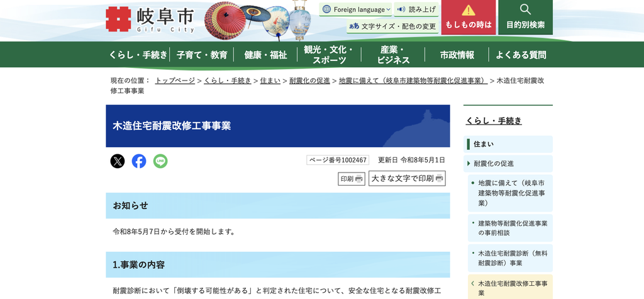Click the 更新日 令和8年5月1日 text
This screenshot has height=299, width=644.
pyautogui.click(x=411, y=160)
